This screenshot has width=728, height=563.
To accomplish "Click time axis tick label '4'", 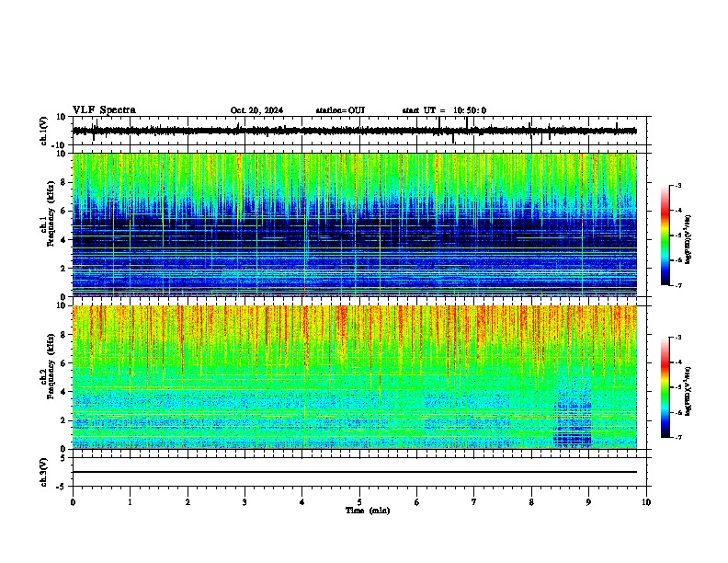I will [x=302, y=501].
